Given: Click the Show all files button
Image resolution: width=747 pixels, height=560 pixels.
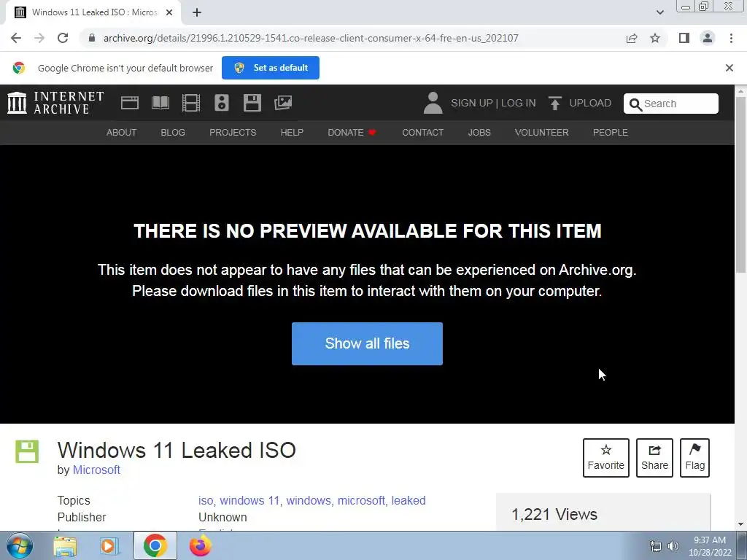Looking at the screenshot, I should pyautogui.click(x=368, y=344).
